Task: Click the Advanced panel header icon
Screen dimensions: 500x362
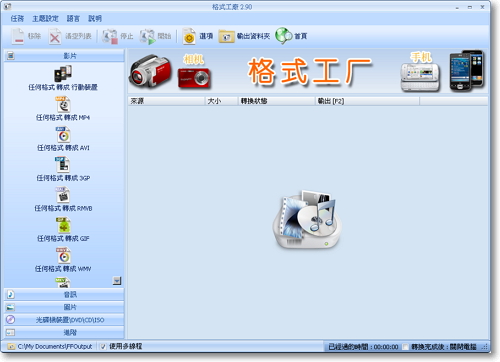Action: (11, 332)
